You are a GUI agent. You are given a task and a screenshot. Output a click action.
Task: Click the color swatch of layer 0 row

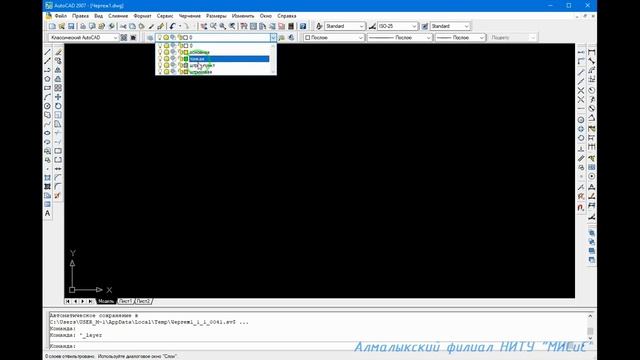click(x=186, y=46)
